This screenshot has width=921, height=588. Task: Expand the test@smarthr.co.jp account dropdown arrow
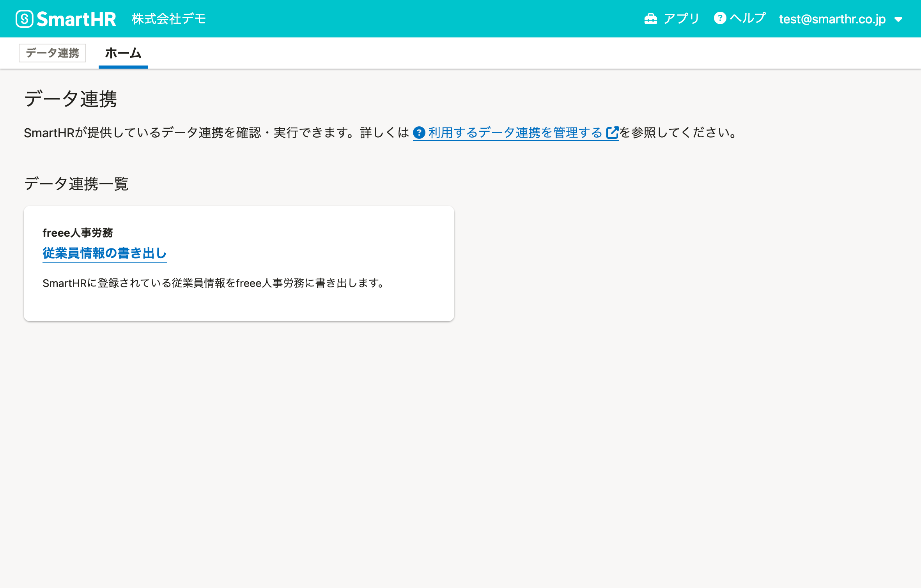[x=898, y=19]
